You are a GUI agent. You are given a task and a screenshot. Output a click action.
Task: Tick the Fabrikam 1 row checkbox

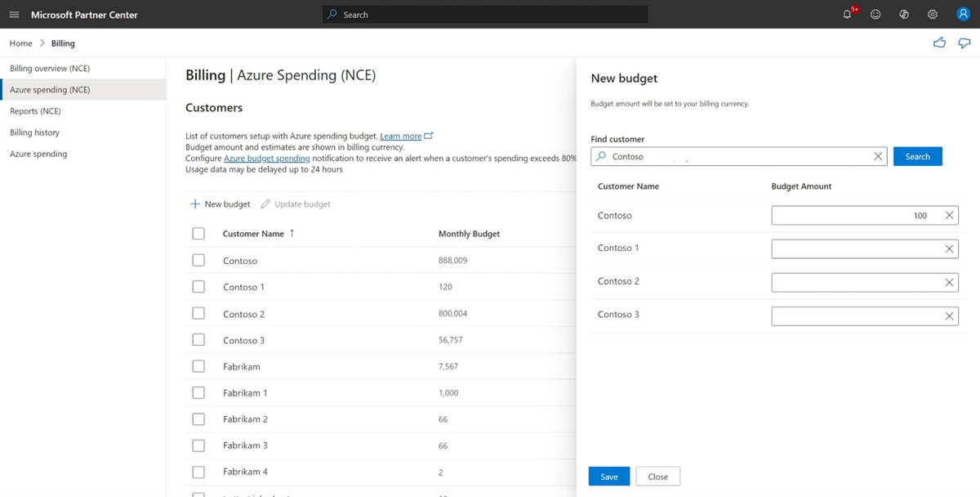click(x=198, y=392)
